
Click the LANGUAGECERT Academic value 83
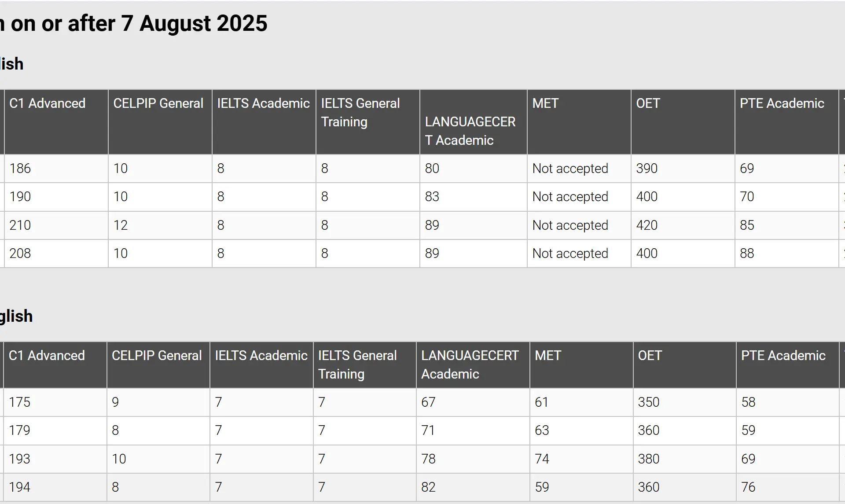[432, 197]
